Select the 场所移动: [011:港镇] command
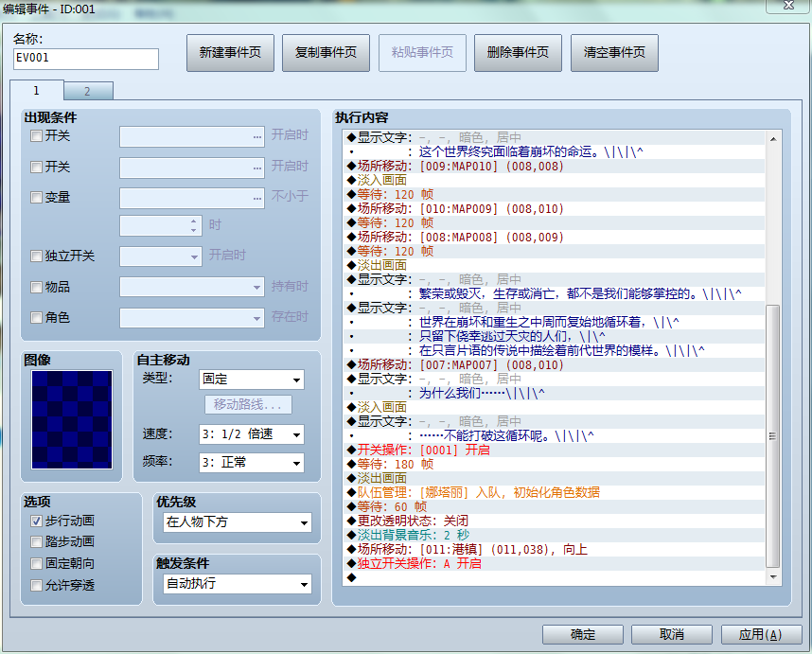 coord(554,549)
